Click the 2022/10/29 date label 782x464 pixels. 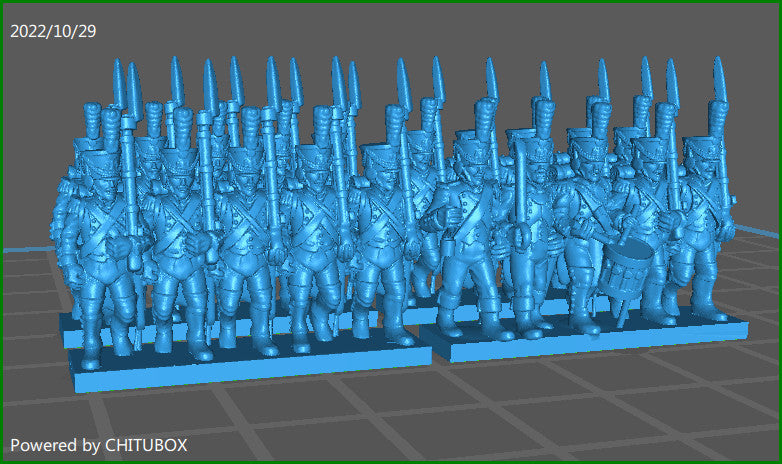tap(51, 31)
